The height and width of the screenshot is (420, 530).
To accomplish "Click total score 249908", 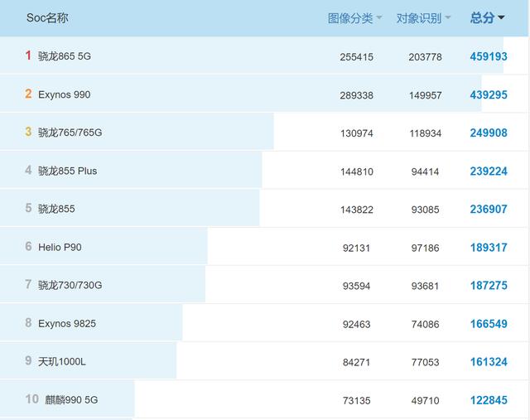I will 489,133.
